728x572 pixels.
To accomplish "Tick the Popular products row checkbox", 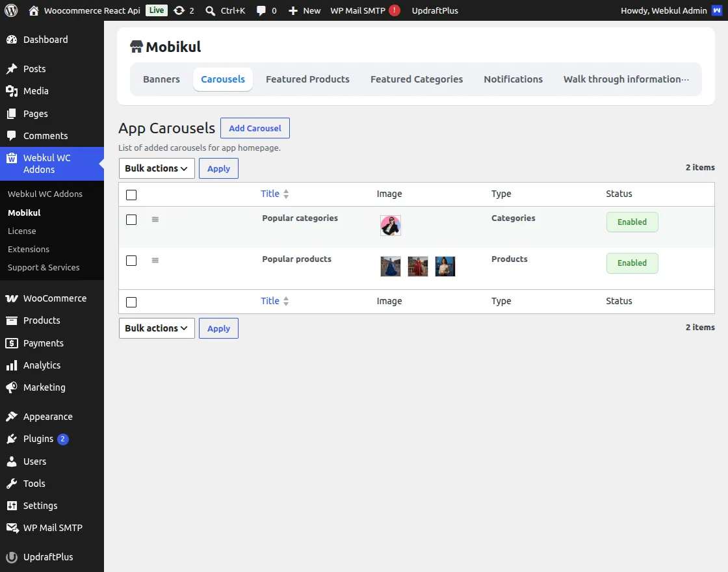I will 131,261.
